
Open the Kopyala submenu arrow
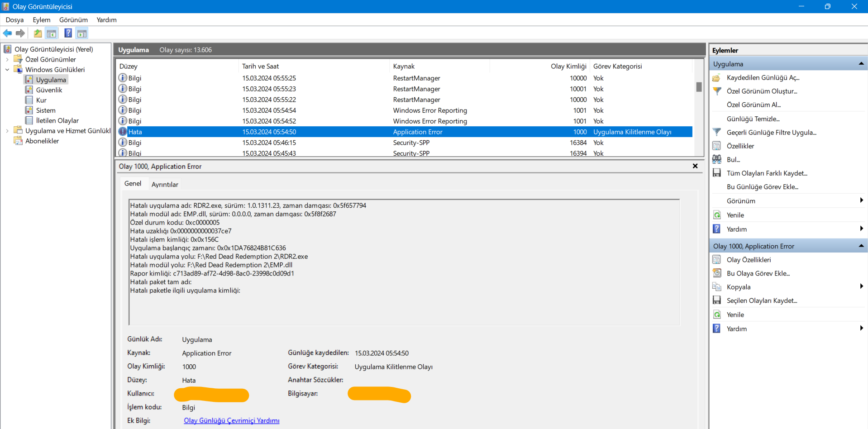click(861, 286)
